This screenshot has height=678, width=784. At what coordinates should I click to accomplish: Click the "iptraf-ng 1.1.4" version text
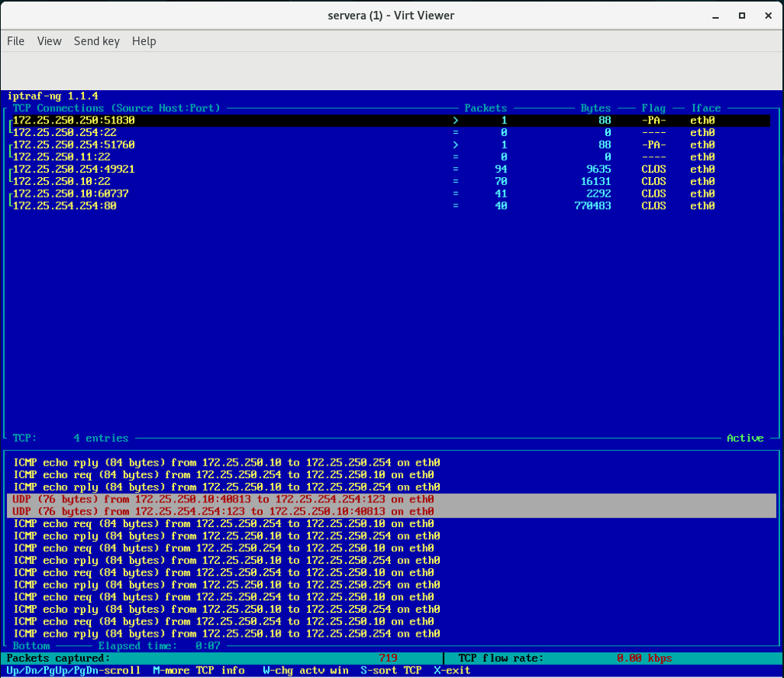pos(53,96)
